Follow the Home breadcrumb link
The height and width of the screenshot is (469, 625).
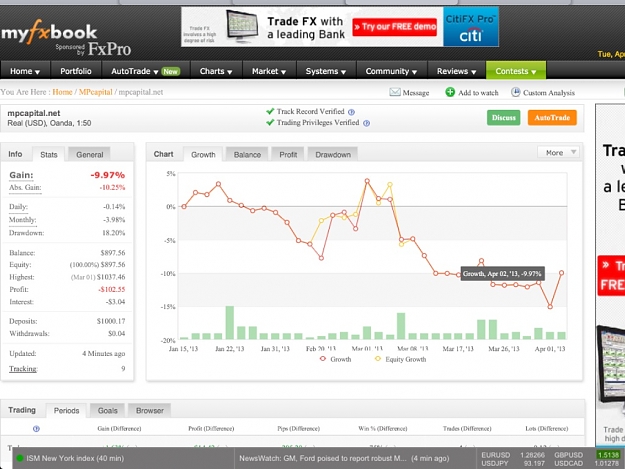(x=63, y=92)
